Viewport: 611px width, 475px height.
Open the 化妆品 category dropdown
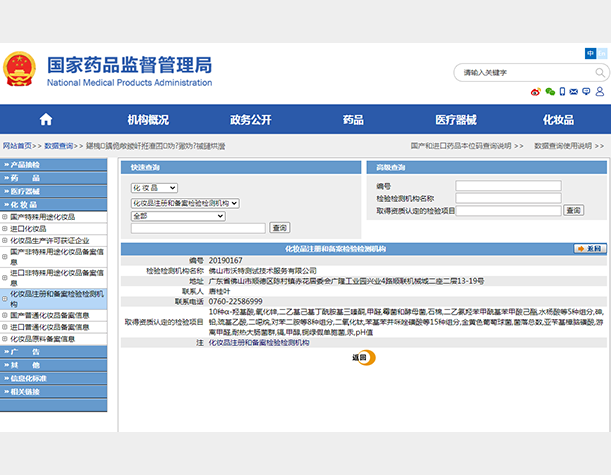click(x=154, y=188)
